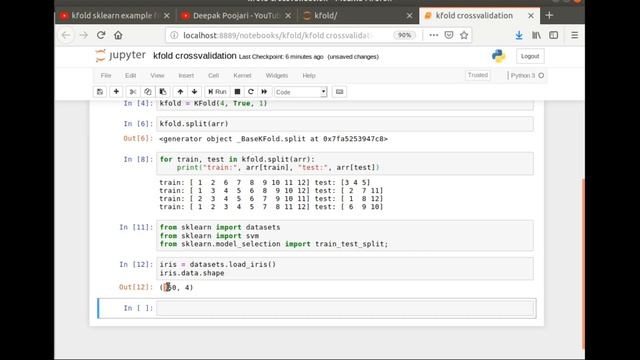Open page actions three-dot menu
The width and height of the screenshot is (640, 360).
click(x=433, y=36)
